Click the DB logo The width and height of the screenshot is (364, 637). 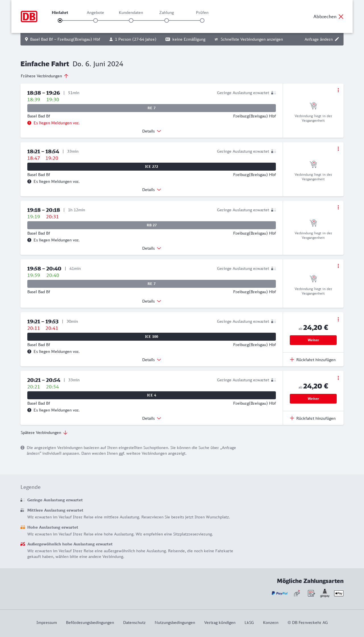point(29,16)
